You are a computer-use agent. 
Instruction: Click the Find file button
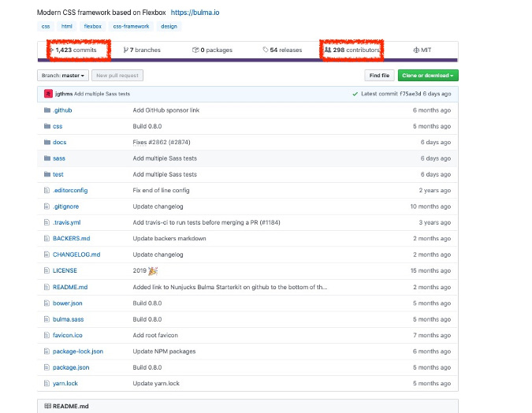[379, 76]
